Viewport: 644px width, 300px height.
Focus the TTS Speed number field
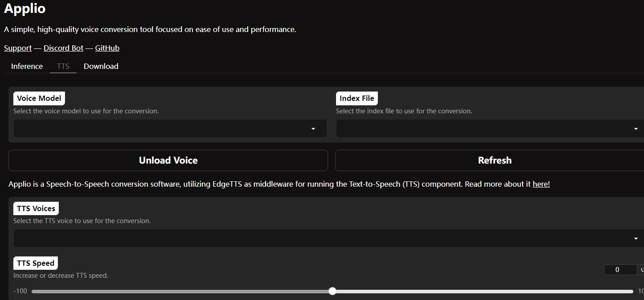pos(620,270)
